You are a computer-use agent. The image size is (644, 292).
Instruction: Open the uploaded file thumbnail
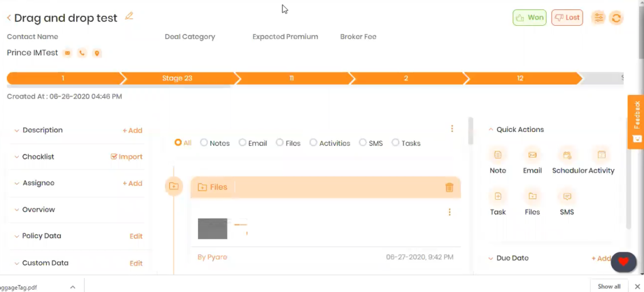pos(213,229)
